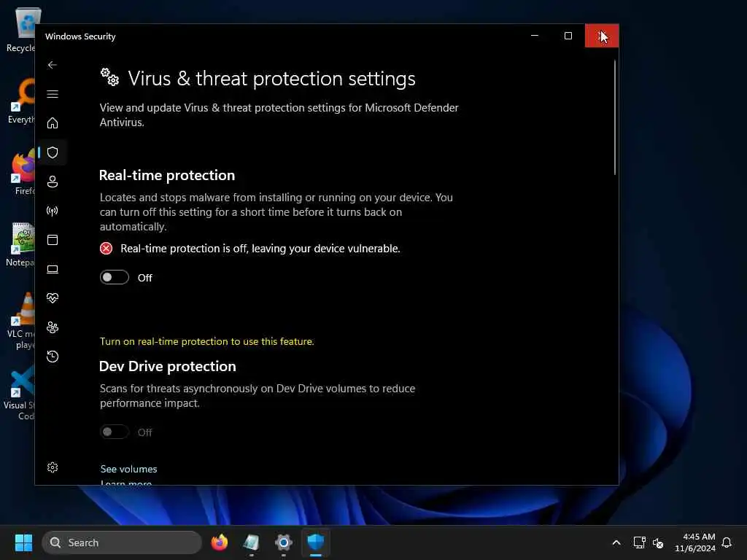Image resolution: width=747 pixels, height=560 pixels.
Task: Click the muted volume icon in the tray
Action: click(658, 542)
